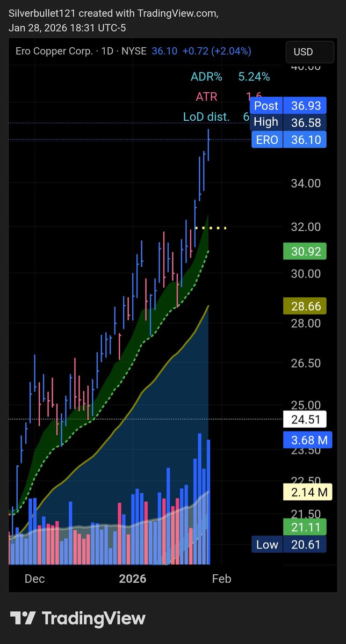
Task: Click the Post 36.93 price label
Action: 288,106
